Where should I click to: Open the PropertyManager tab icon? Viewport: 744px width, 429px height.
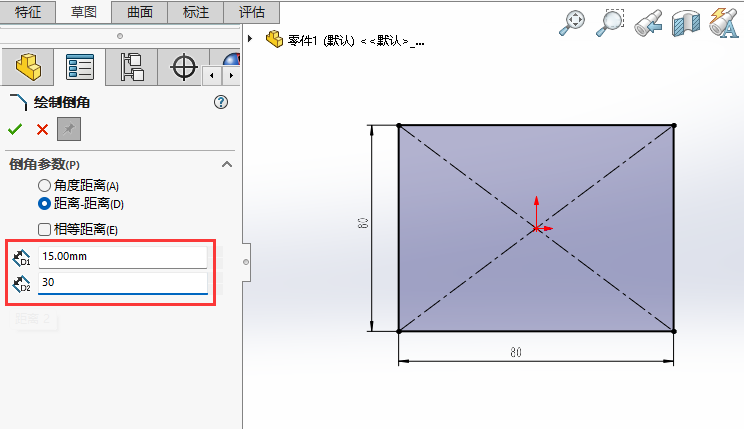80,67
